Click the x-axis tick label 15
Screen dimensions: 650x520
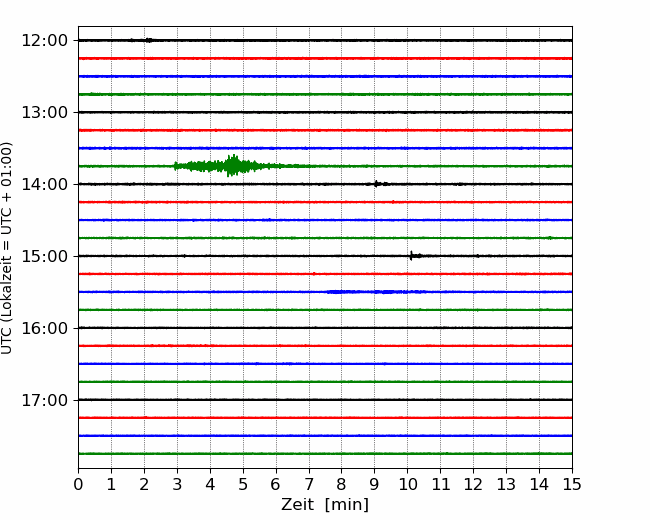point(572,484)
